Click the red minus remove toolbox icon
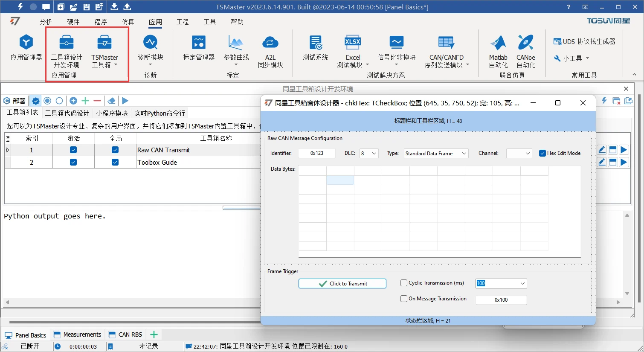 coord(97,101)
